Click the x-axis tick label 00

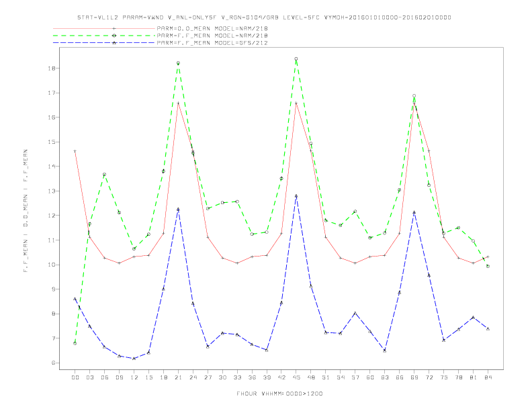[x=75, y=377]
